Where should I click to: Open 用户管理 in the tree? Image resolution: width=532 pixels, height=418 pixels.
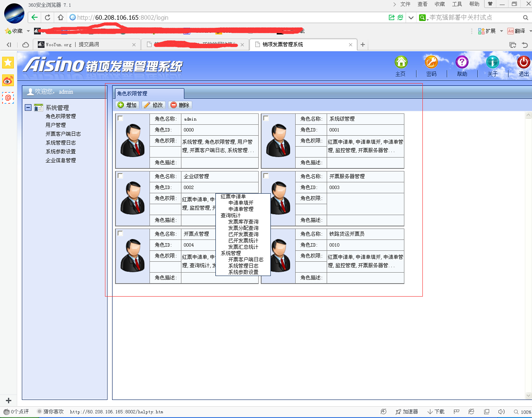pos(56,125)
